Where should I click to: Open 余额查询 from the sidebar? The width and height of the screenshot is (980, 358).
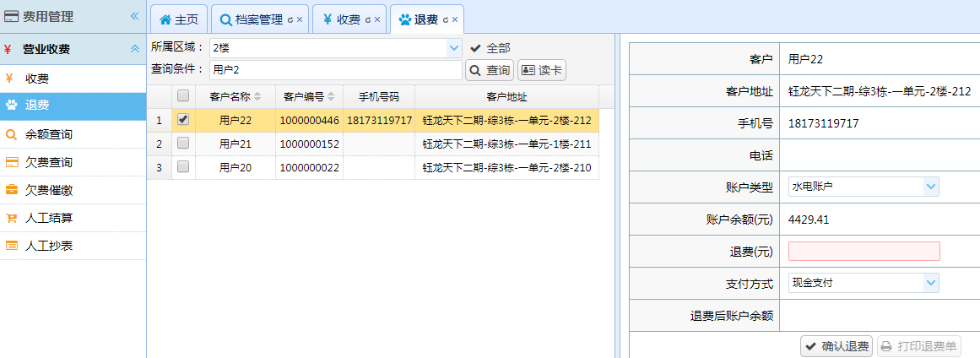(48, 134)
